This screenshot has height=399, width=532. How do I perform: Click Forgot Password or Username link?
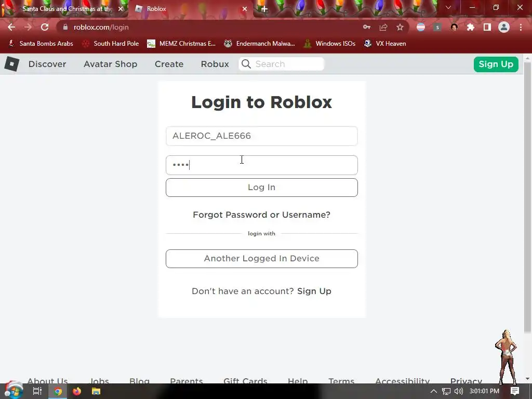[261, 215]
